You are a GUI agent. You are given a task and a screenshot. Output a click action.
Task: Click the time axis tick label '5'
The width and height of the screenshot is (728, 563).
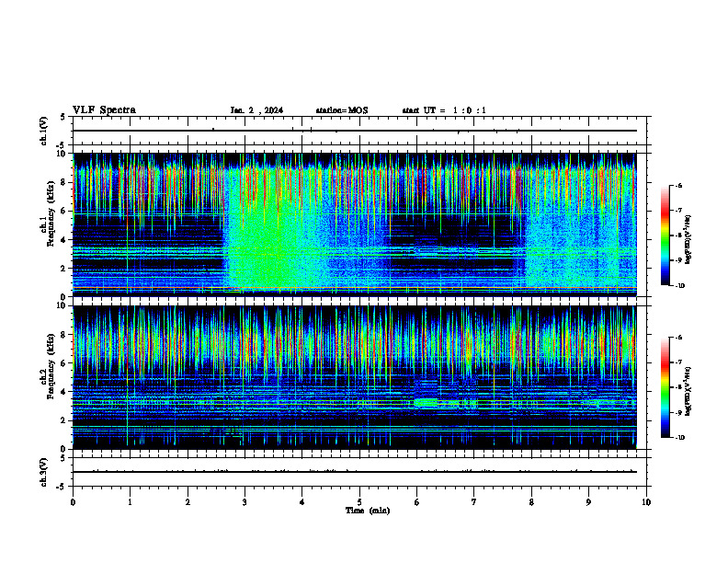(359, 502)
